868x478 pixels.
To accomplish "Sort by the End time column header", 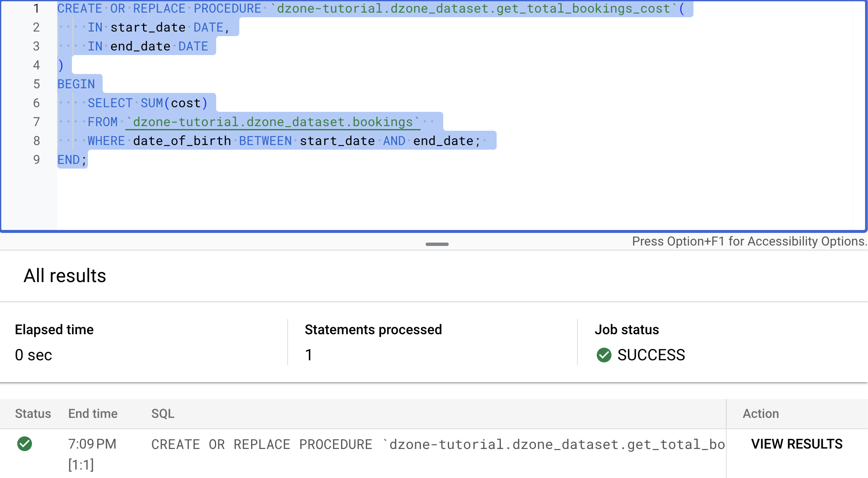I will point(93,414).
